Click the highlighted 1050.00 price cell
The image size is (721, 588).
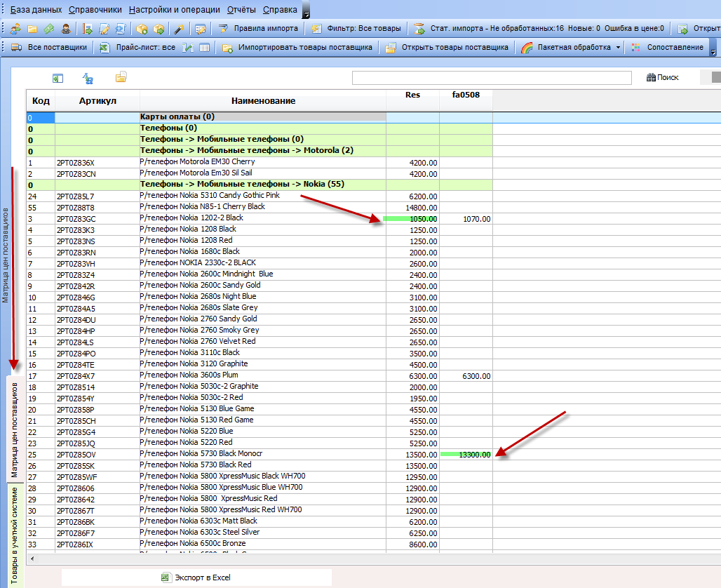(412, 219)
